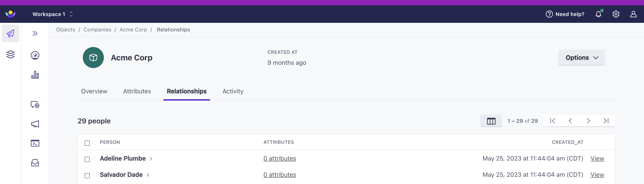
Task: Switch to the Attributes tab
Action: pyautogui.click(x=137, y=91)
